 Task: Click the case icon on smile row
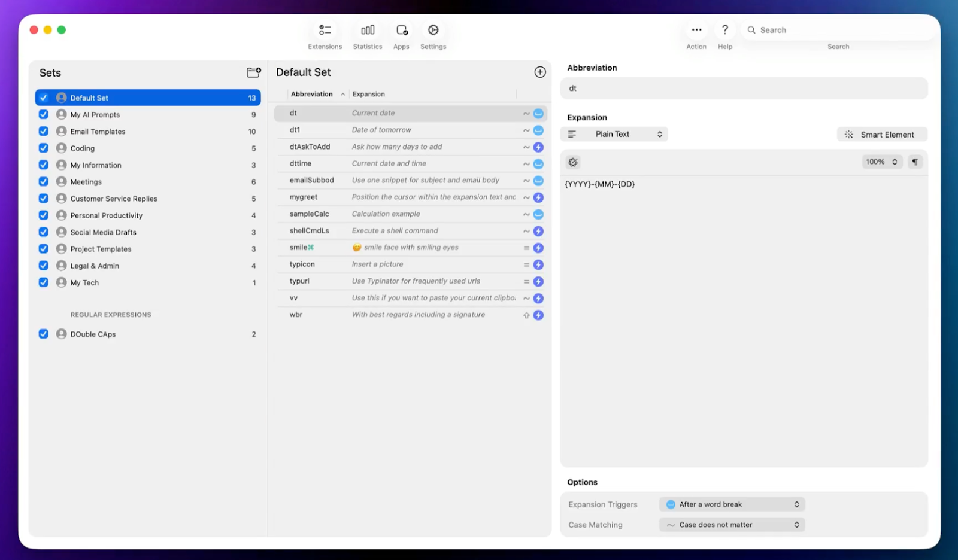[x=526, y=248]
